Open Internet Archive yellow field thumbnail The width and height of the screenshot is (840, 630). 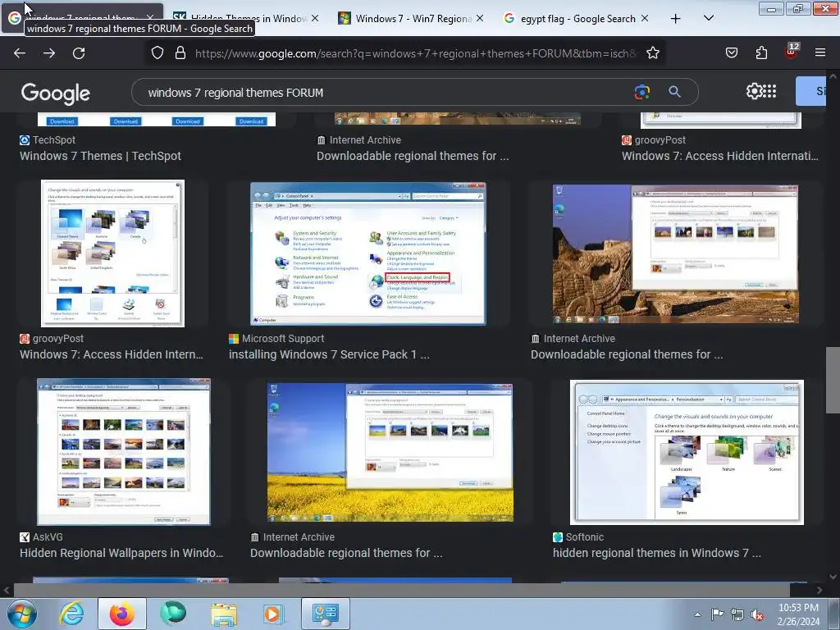(390, 452)
